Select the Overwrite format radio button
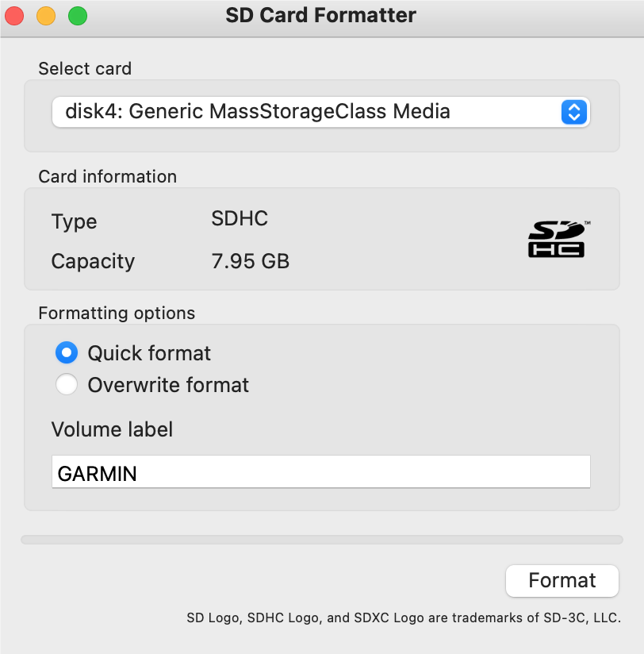This screenshot has height=654, width=644. [x=67, y=384]
